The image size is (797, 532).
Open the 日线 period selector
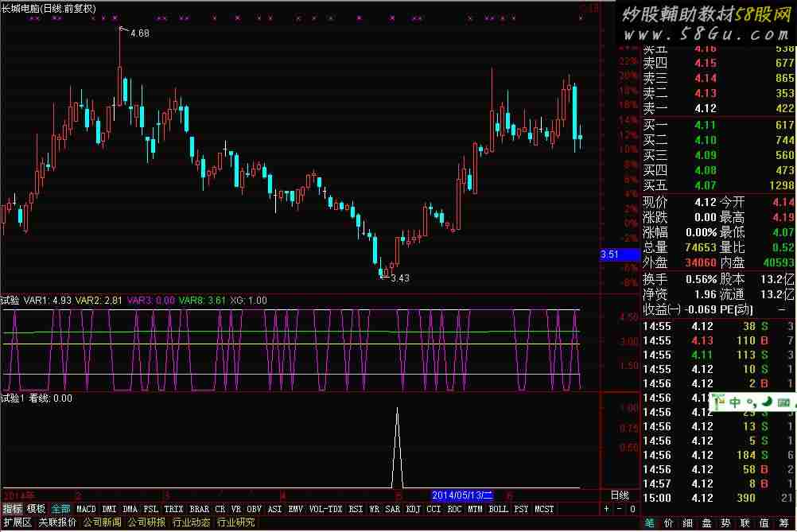(x=619, y=495)
